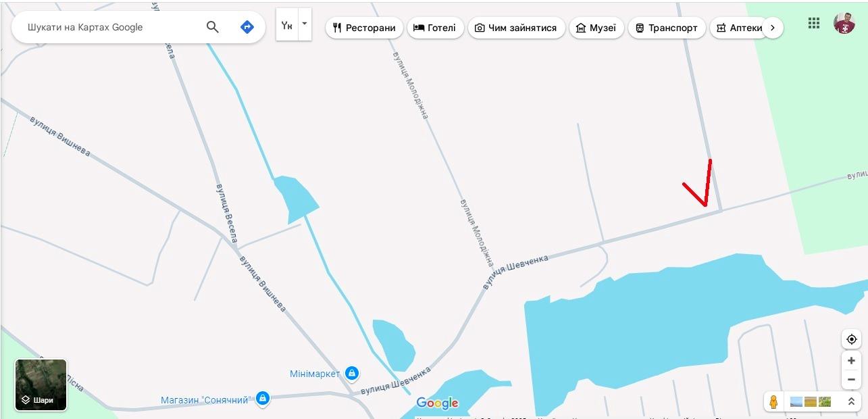Image resolution: width=868 pixels, height=419 pixels.
Task: Switch map type via the Шари thumbnail
Action: click(x=41, y=385)
